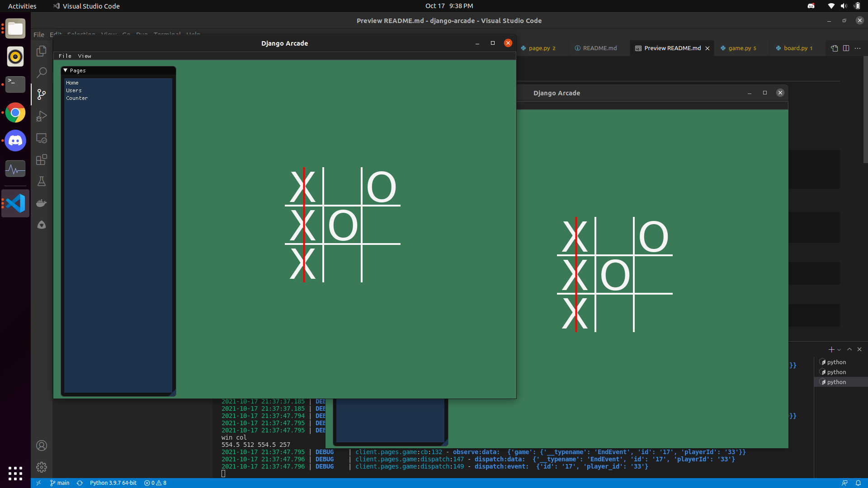Close the terminal panel with X icon
Image resolution: width=868 pixels, height=488 pixels.
click(x=859, y=349)
